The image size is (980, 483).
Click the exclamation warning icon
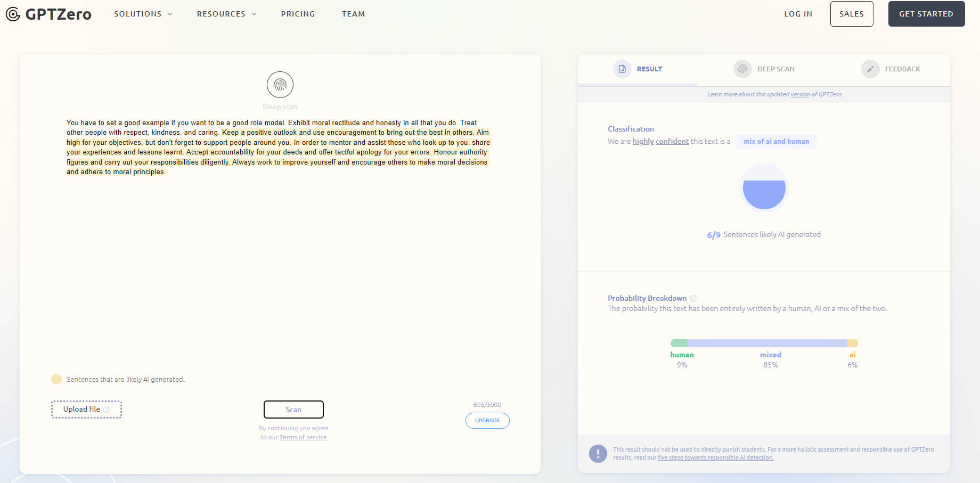click(x=598, y=454)
